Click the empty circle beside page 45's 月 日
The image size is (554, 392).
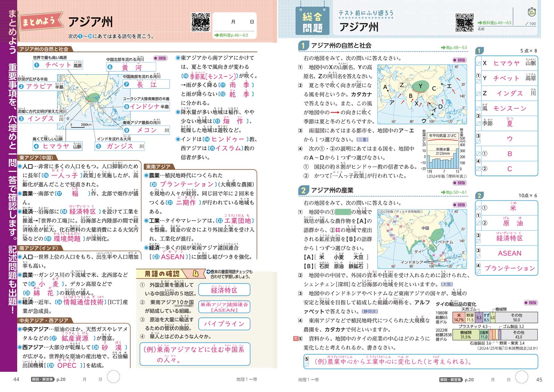[521, 377]
